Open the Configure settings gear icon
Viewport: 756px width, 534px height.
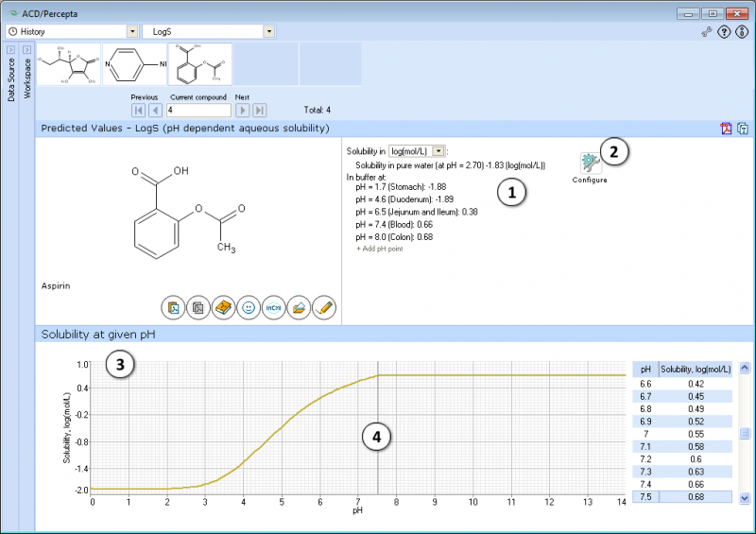(x=590, y=164)
